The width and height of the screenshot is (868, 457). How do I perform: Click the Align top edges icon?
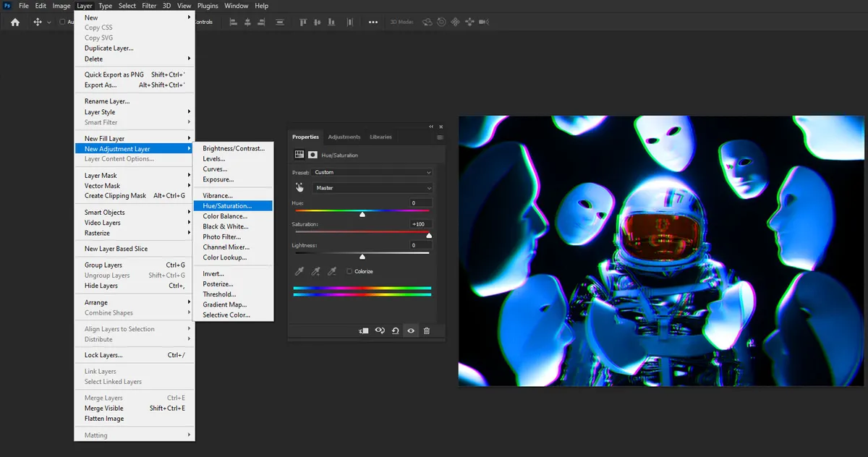[x=304, y=22]
